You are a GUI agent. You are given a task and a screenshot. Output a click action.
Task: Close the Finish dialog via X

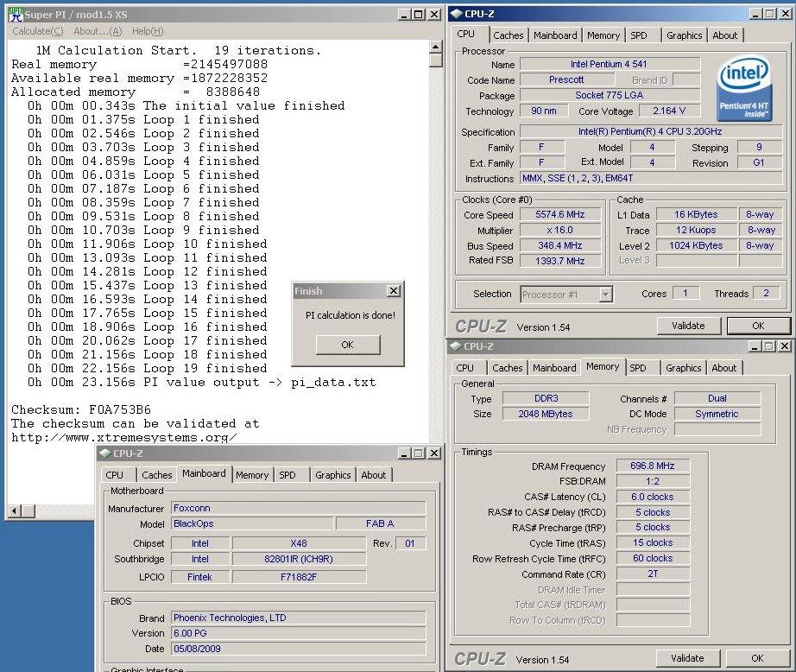tap(394, 291)
